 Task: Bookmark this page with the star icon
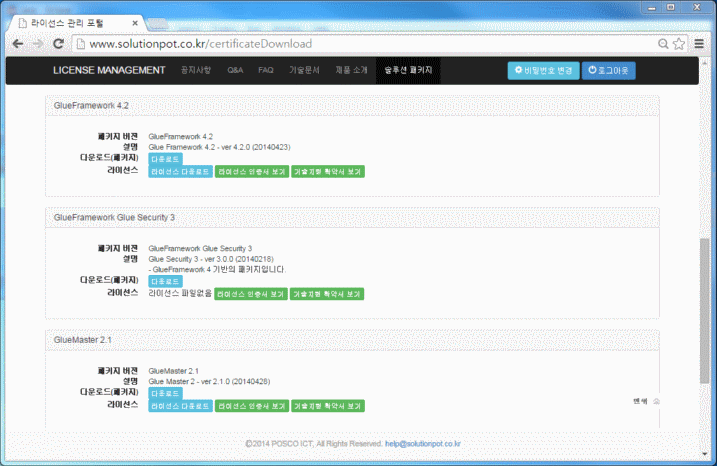tap(680, 44)
